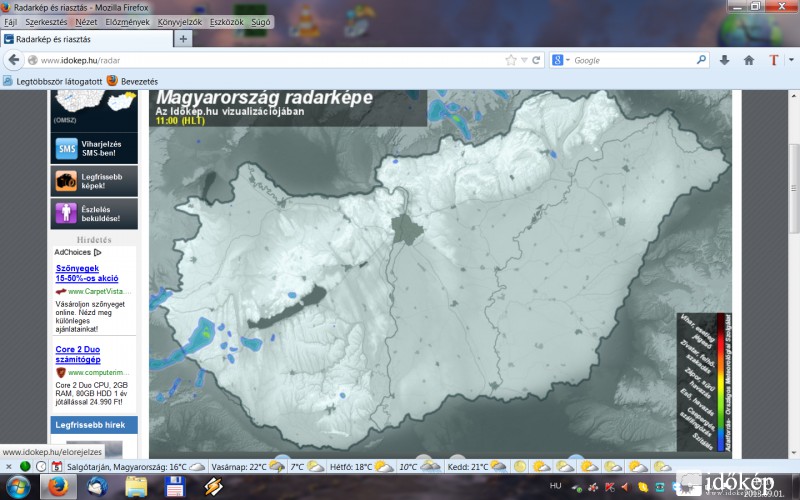
Task: Click the site identity globe icon
Action: point(33,60)
